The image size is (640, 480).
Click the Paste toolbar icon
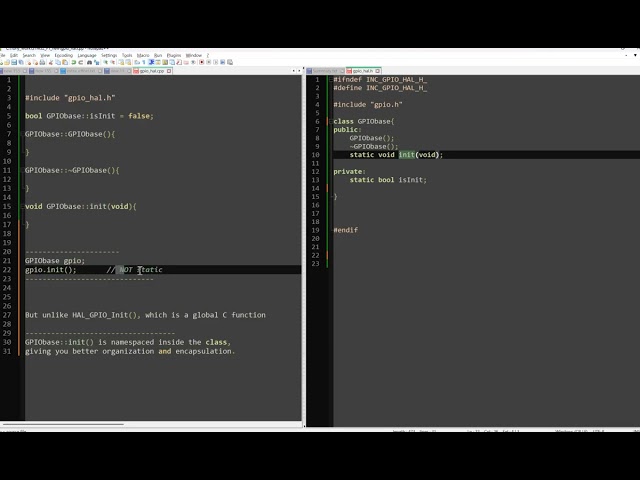(65, 62)
